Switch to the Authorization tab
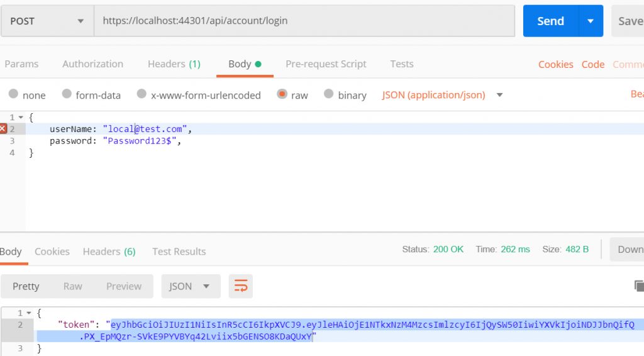This screenshot has height=356, width=644. tap(92, 64)
